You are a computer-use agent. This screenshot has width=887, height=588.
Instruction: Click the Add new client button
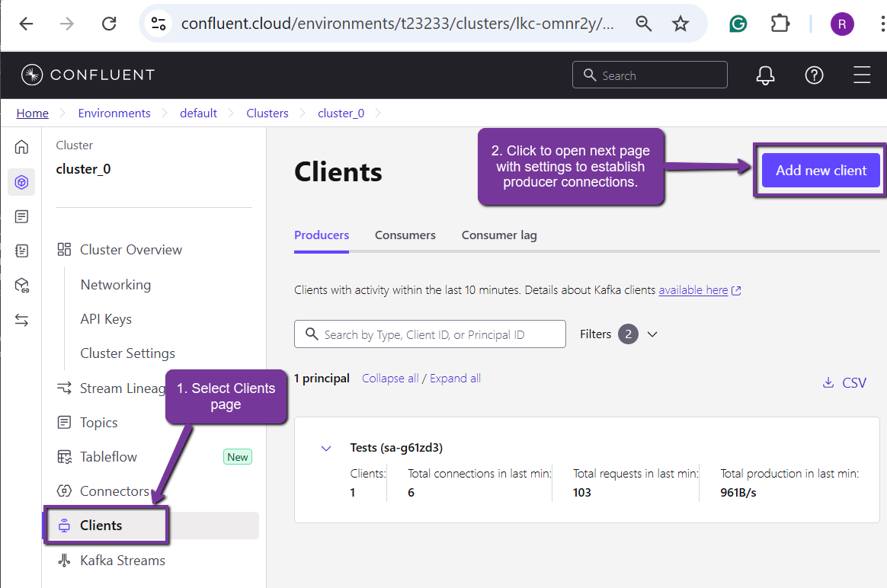[821, 171]
